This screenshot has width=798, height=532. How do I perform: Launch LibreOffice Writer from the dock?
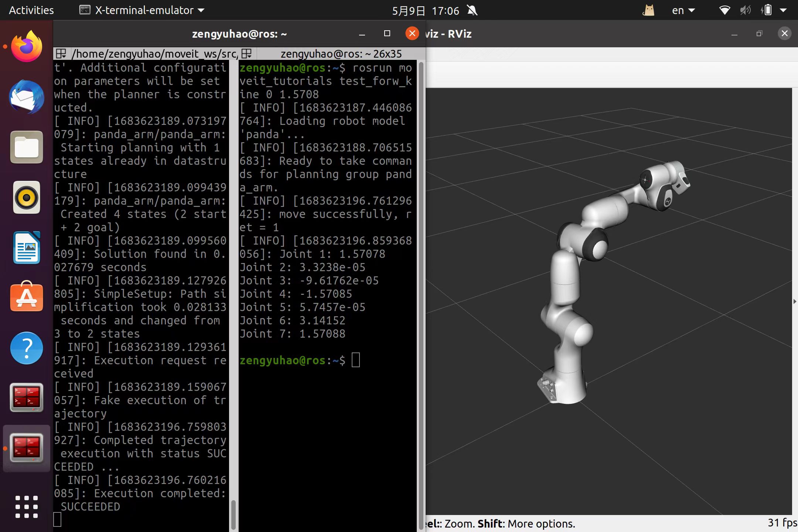[27, 248]
